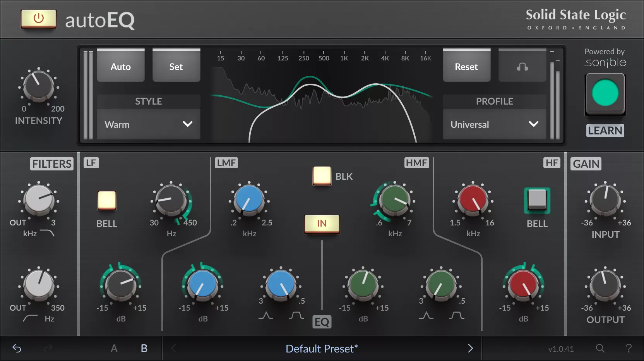Click the redo arrow
Screen dimensions: 644x361
pos(49,348)
